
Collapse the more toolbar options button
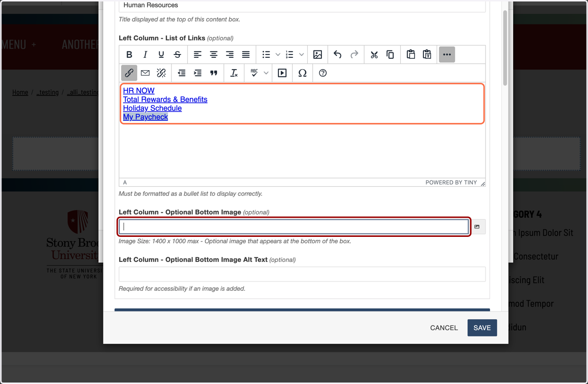447,54
